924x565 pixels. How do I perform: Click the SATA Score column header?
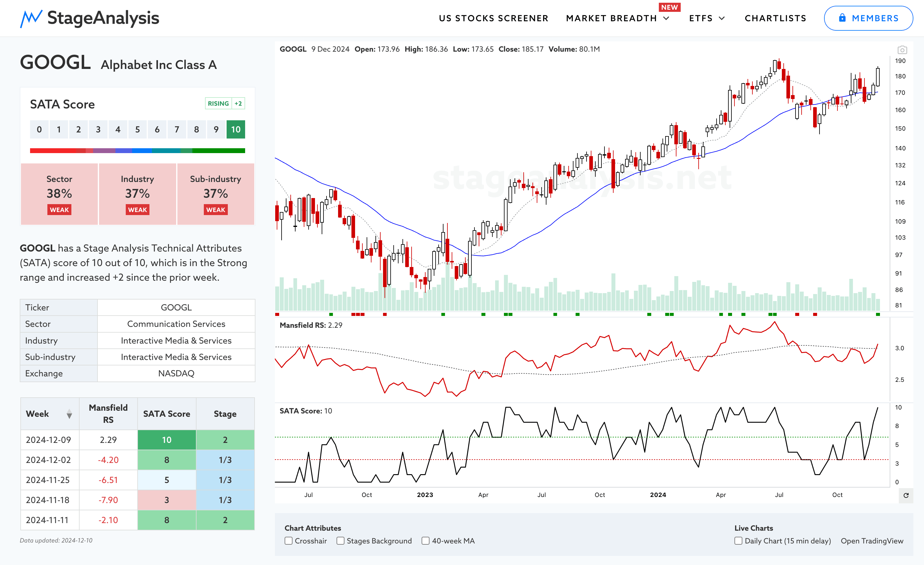click(166, 413)
